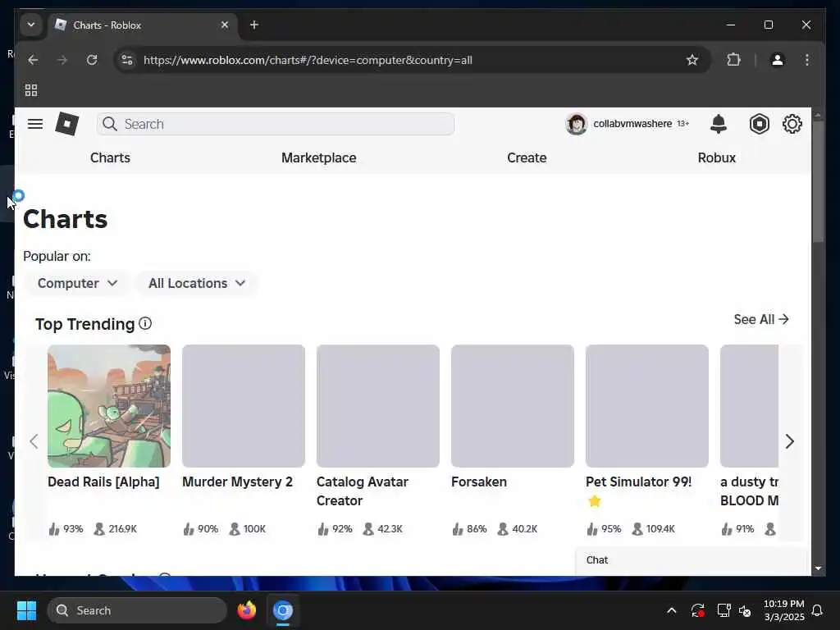The width and height of the screenshot is (840, 630).
Task: Click the Catalog Avatar Creator thumbnail
Action: pos(378,405)
